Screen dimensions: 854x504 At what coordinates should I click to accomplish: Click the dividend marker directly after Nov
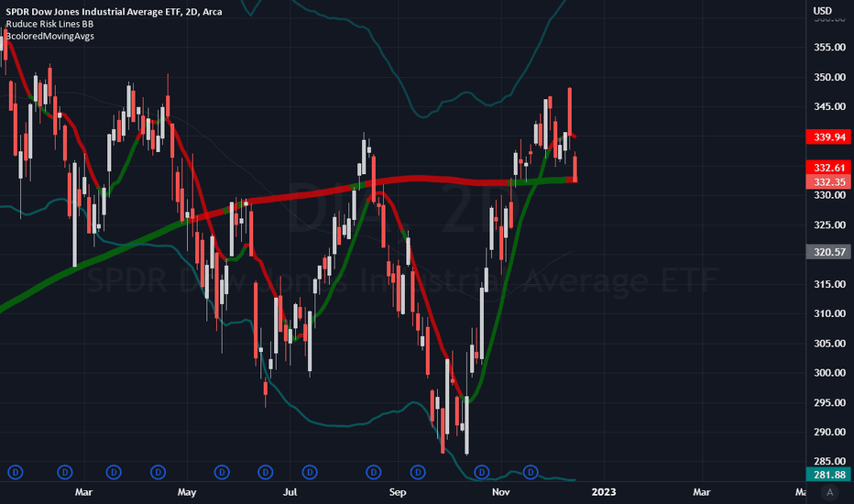click(531, 472)
